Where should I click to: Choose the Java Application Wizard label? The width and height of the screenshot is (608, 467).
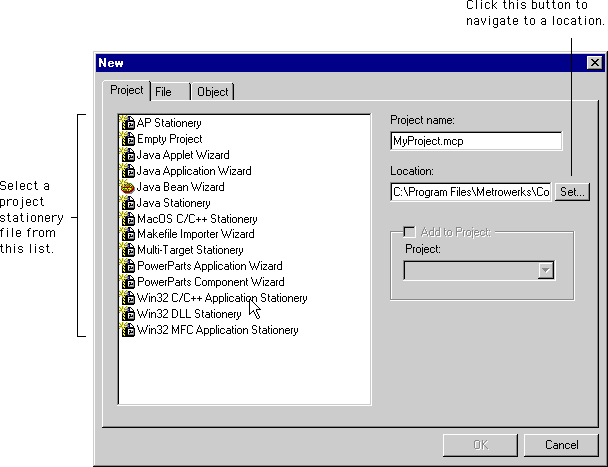click(194, 171)
